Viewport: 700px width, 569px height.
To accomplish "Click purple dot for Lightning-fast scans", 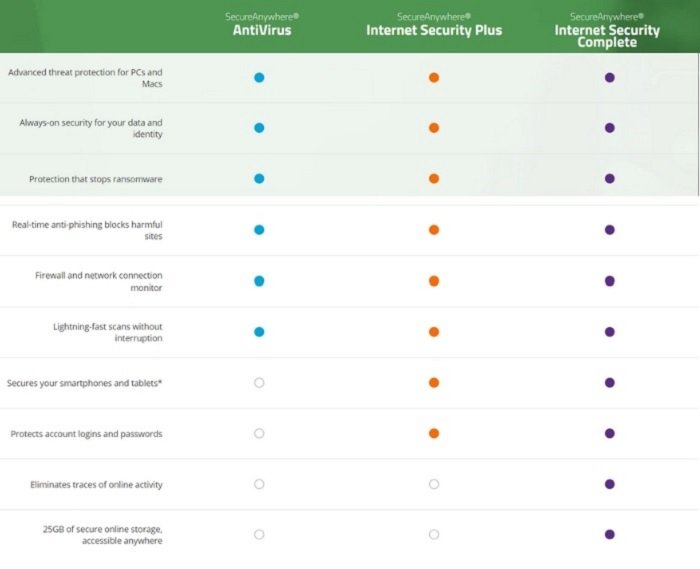I will tap(610, 332).
